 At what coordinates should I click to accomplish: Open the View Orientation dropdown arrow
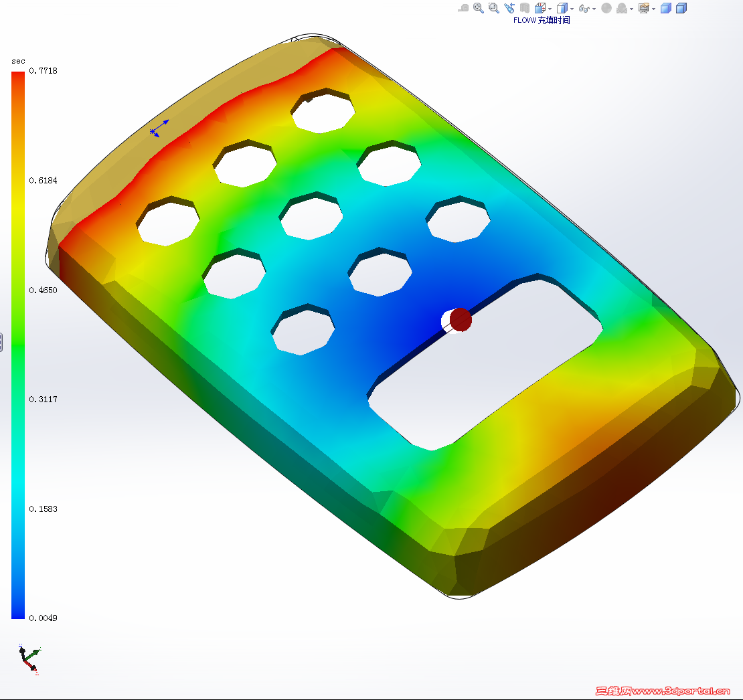coord(550,9)
